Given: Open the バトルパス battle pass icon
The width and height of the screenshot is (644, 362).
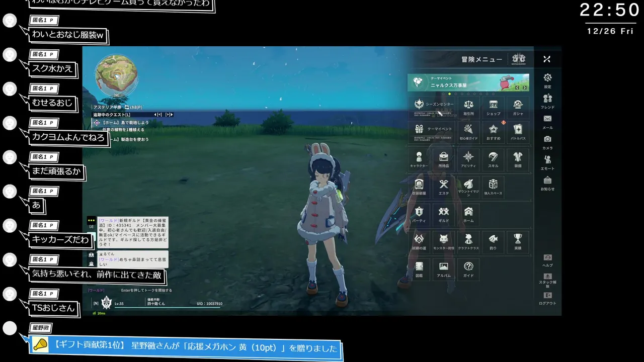Looking at the screenshot, I should [x=518, y=133].
